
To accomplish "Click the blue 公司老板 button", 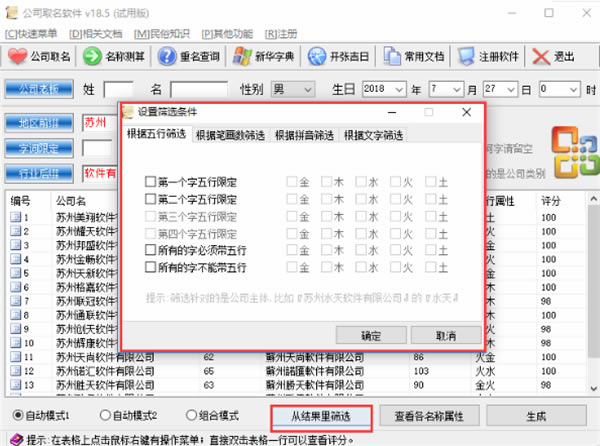I will point(39,90).
